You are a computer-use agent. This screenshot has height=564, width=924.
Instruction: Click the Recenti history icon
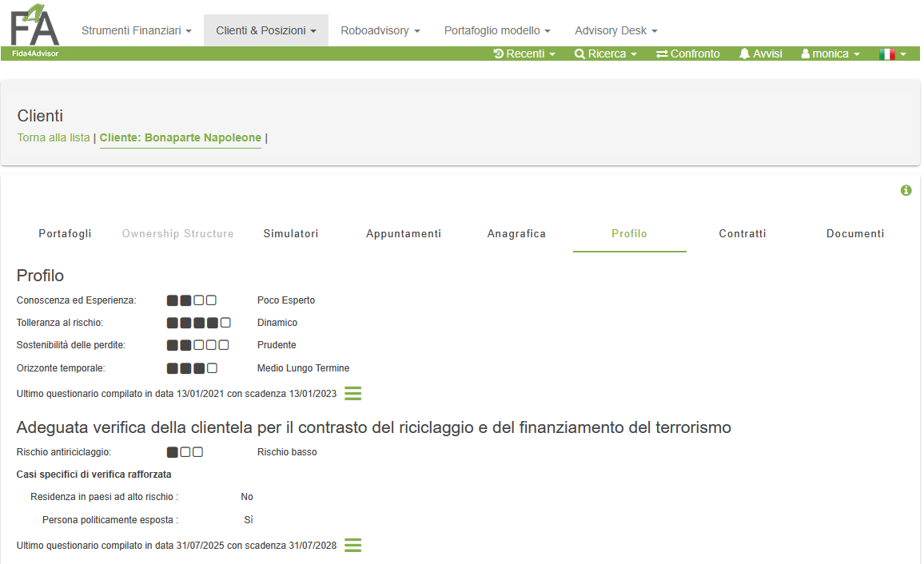tap(498, 54)
